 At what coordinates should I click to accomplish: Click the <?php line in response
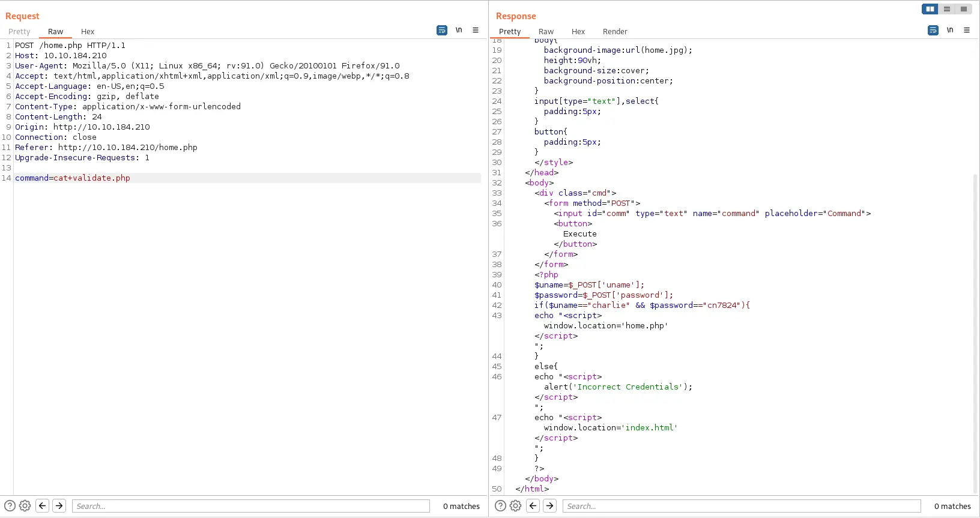546,275
